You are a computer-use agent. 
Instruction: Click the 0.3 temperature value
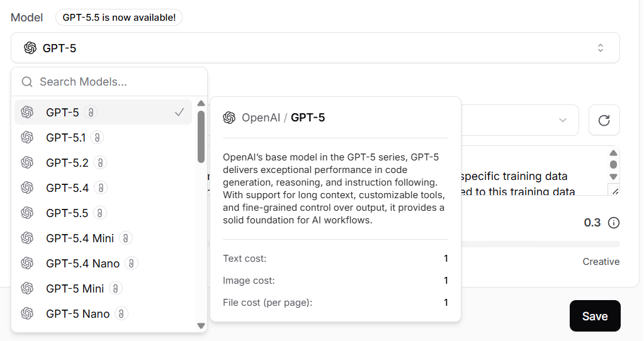point(592,223)
